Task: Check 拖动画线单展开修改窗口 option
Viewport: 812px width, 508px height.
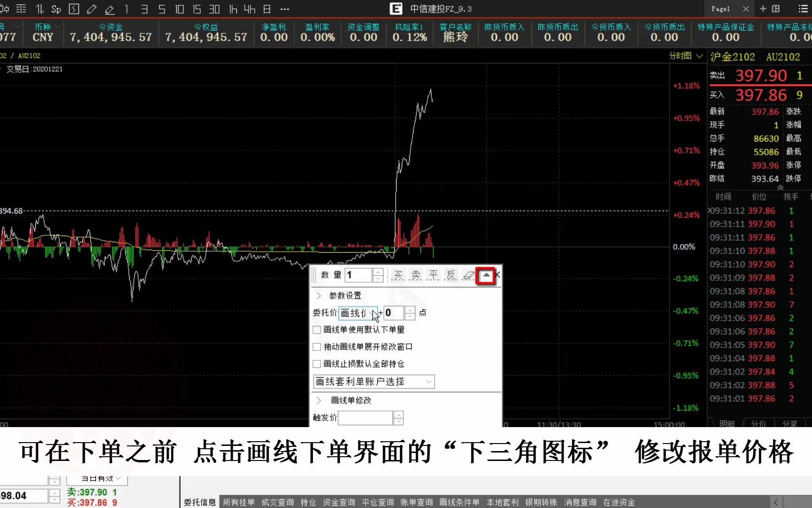Action: point(317,347)
